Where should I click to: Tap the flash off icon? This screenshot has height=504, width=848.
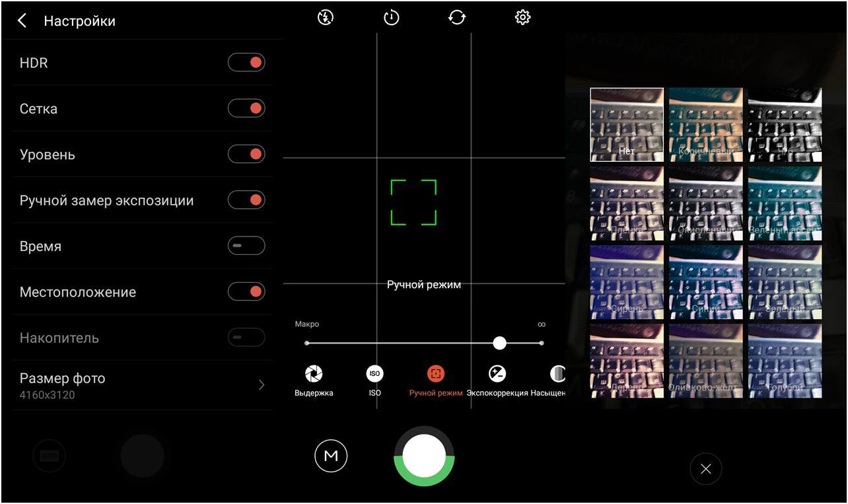[x=325, y=18]
